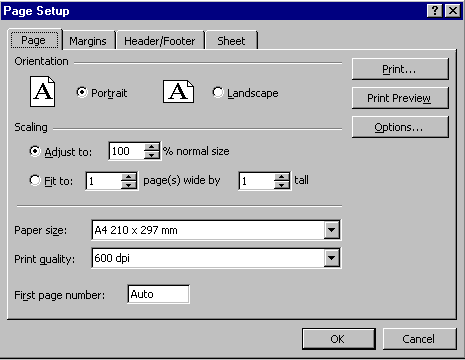Click the Print quality label

pos(45,259)
